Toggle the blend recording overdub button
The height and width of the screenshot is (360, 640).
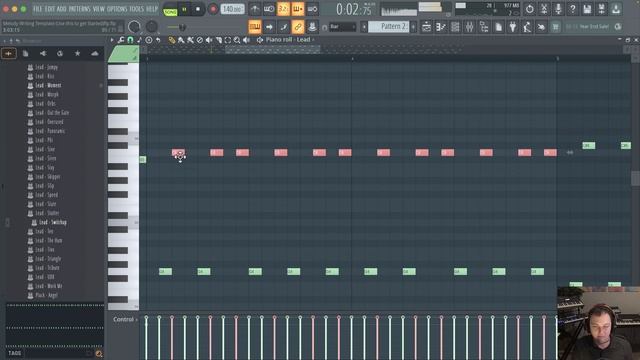[298, 9]
